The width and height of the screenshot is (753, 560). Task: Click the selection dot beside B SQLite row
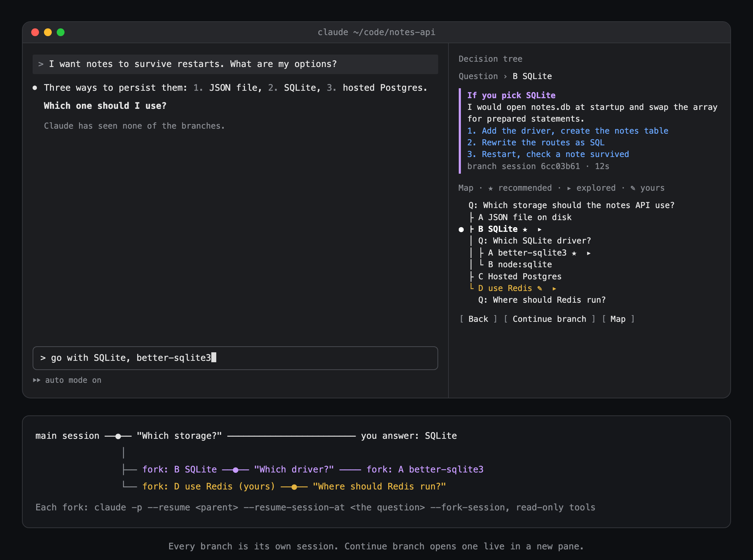coord(461,230)
